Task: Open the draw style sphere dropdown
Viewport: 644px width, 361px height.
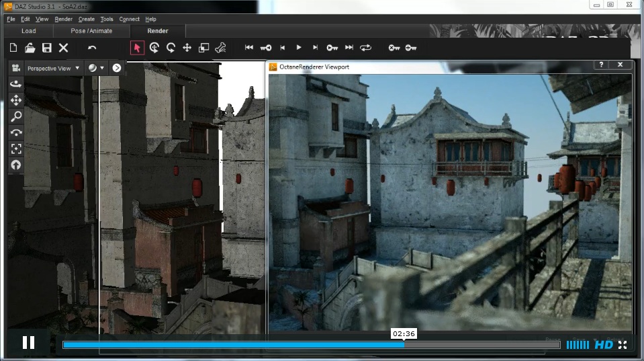Action: pos(96,68)
